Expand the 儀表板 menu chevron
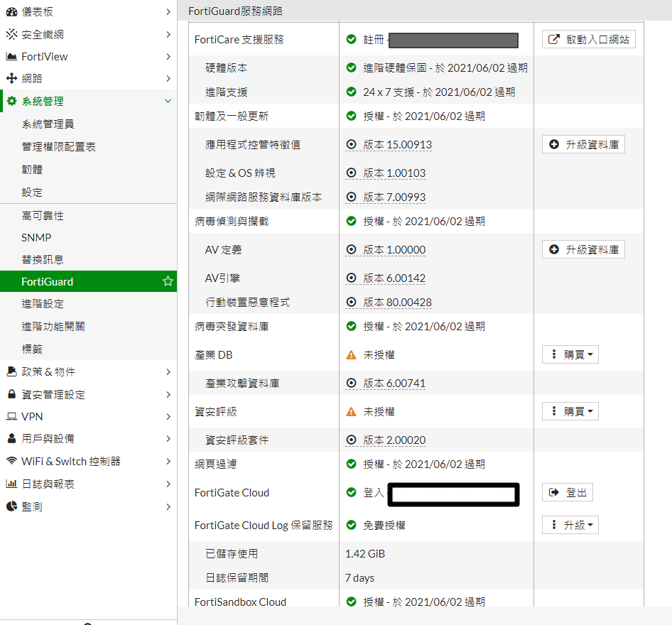672x625 pixels. click(168, 12)
